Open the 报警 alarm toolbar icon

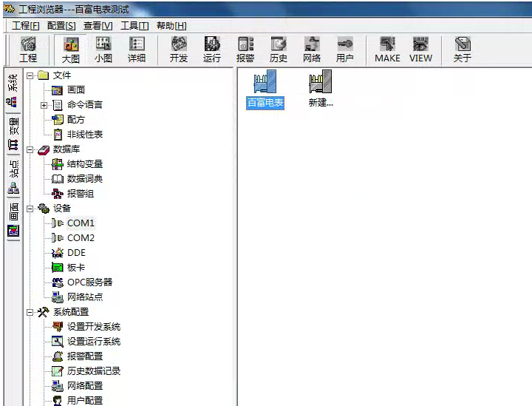click(245, 50)
